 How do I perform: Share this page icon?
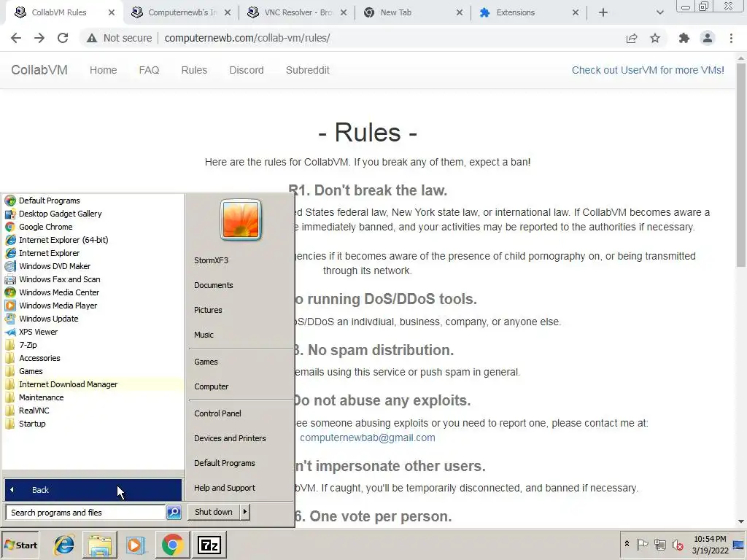click(x=632, y=38)
